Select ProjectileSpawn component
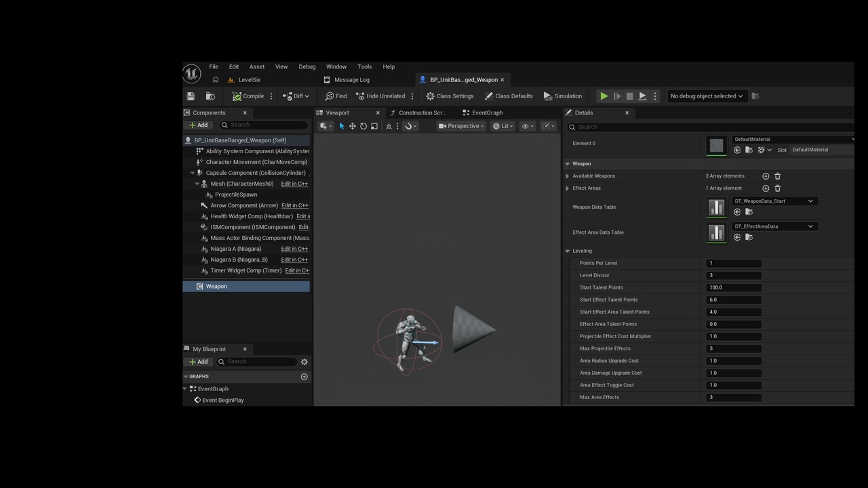The height and width of the screenshot is (488, 868). click(x=236, y=195)
